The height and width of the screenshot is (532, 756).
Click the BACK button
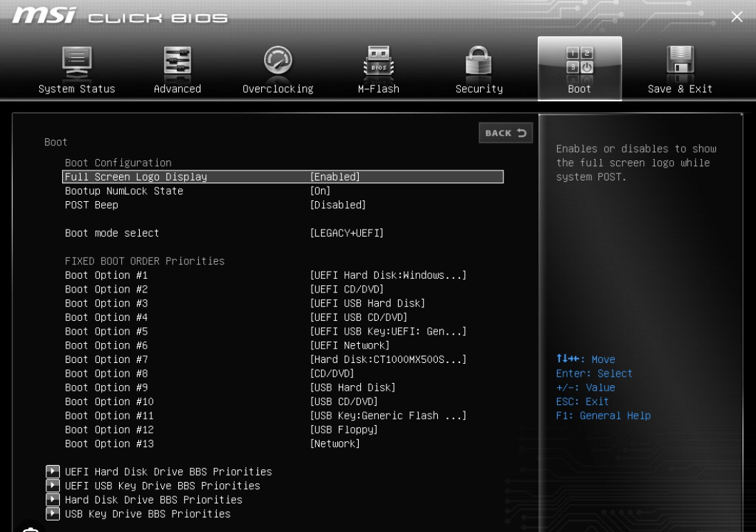(x=506, y=133)
